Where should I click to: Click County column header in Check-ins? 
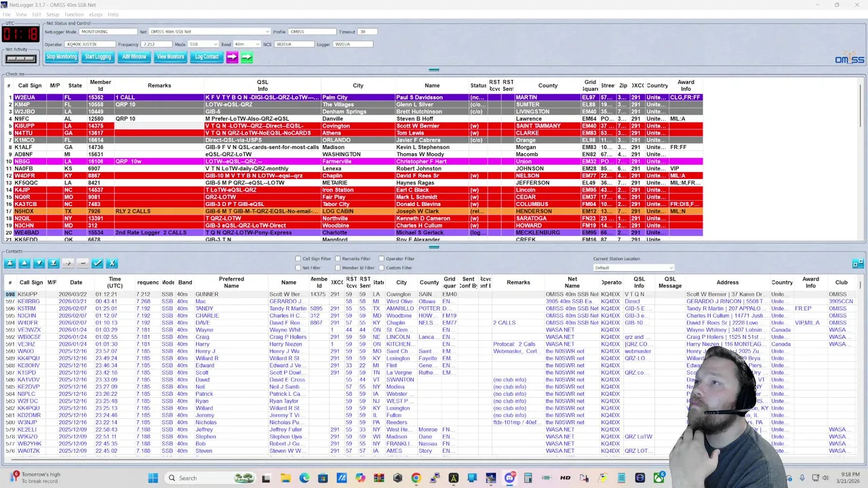[548, 85]
